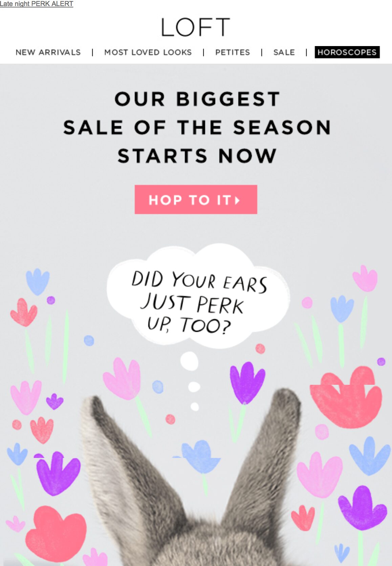
Task: Click the pink tulip at top right
Action: click(365, 278)
